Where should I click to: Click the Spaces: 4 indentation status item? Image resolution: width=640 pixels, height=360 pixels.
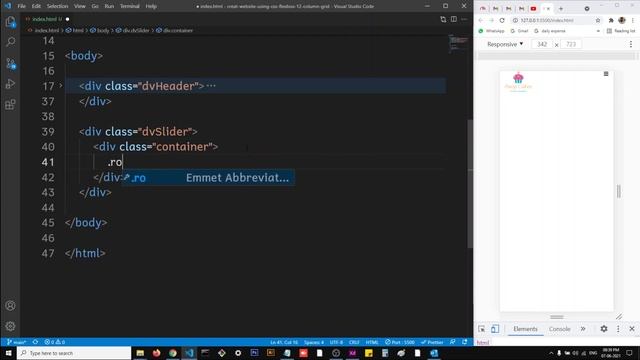[x=314, y=342]
